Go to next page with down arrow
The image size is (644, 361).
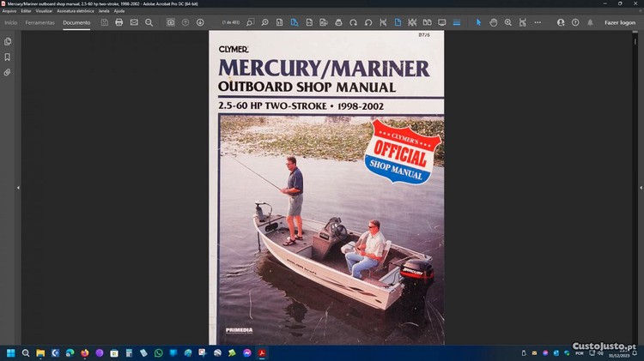tap(200, 22)
